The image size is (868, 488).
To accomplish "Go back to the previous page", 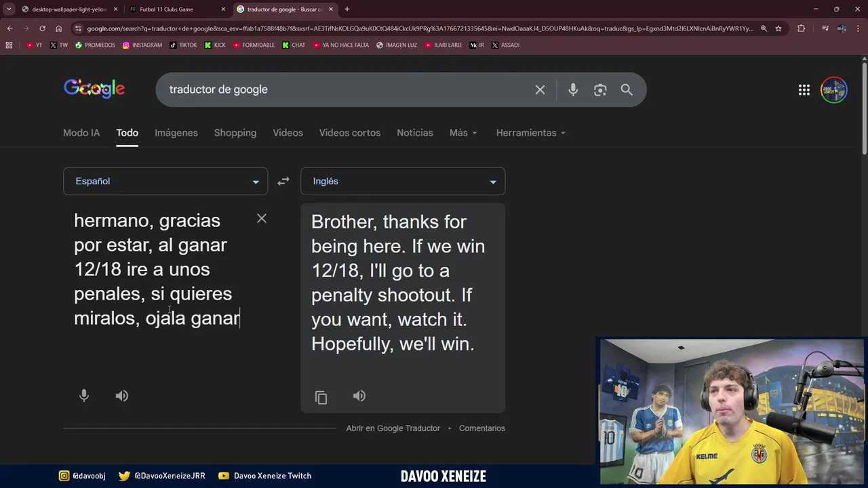I will point(9,28).
